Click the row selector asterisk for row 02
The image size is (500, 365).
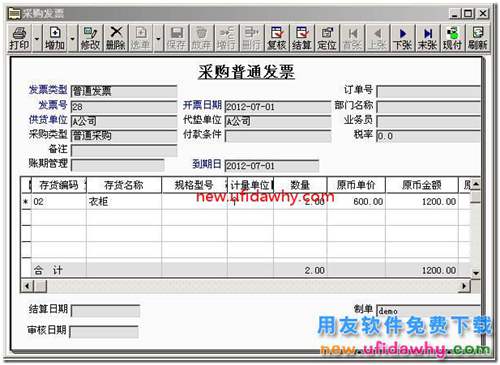(26, 202)
